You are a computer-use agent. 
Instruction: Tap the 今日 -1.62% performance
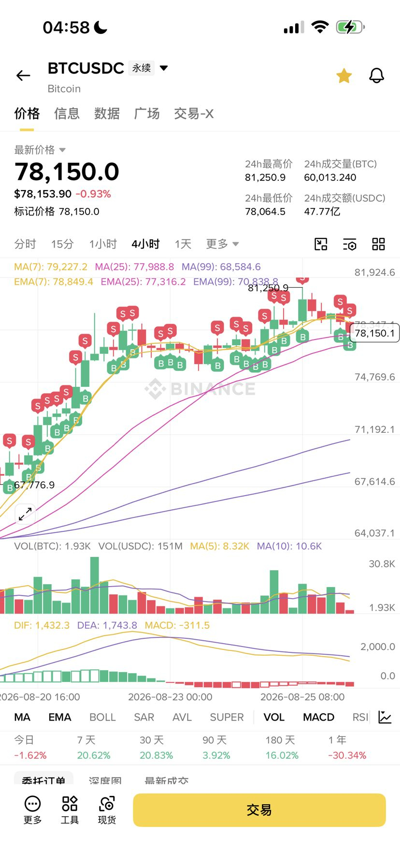click(30, 748)
